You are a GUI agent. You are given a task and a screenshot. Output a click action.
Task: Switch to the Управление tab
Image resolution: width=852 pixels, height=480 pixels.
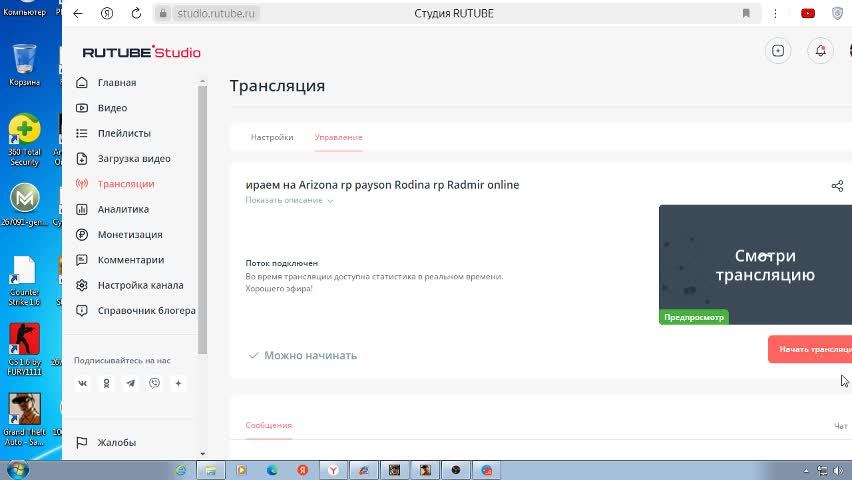click(x=339, y=138)
